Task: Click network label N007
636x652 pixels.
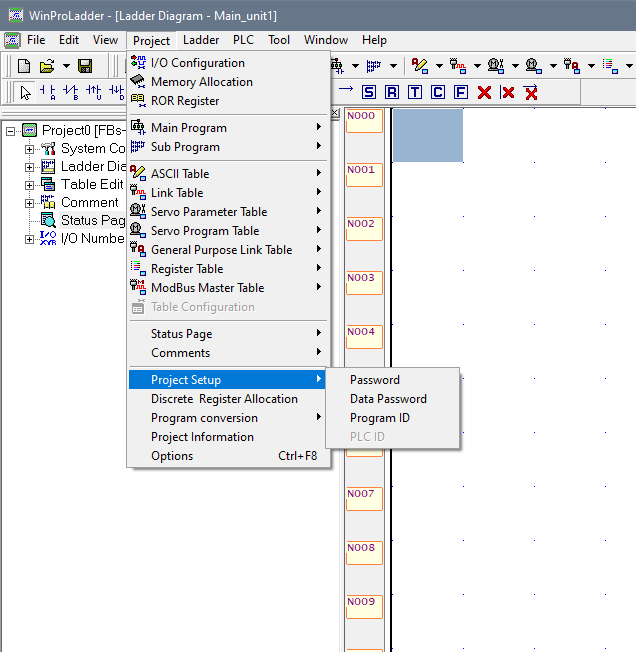Action: pos(364,499)
